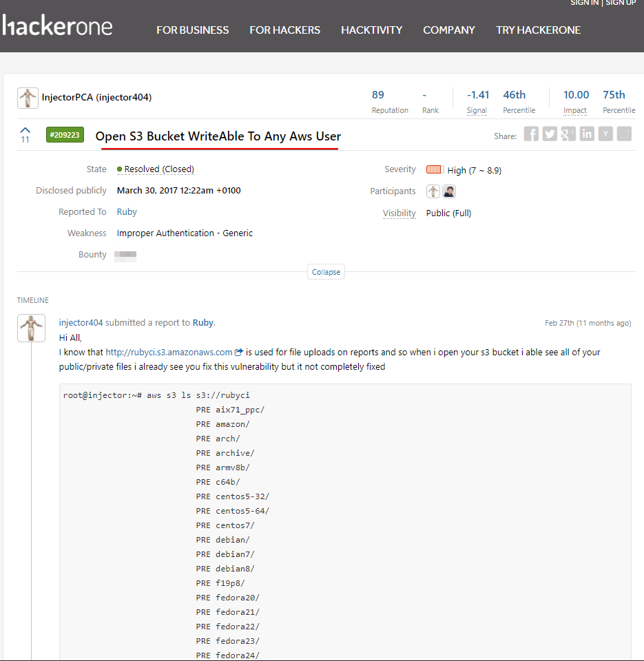Collapse the report details
The height and width of the screenshot is (661, 644).
[326, 272]
